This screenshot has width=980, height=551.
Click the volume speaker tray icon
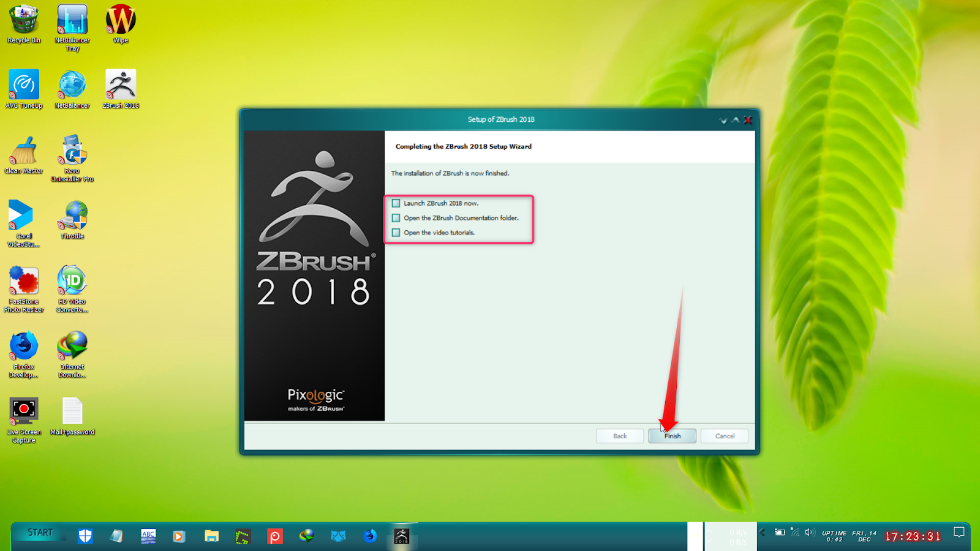pyautogui.click(x=810, y=533)
